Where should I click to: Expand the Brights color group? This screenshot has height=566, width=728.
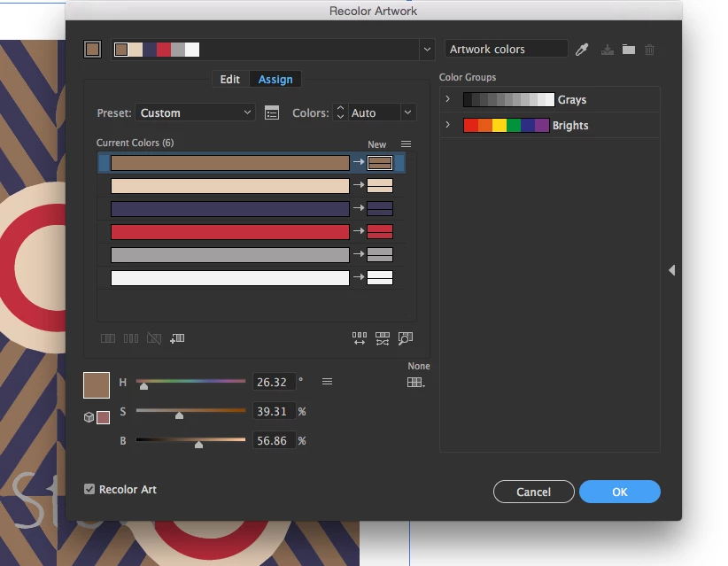pos(447,124)
